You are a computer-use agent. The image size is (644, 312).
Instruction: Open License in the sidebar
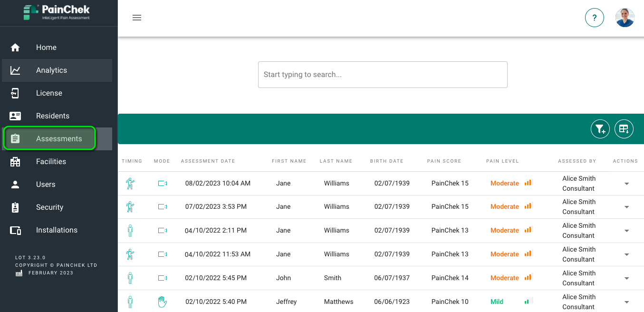[x=57, y=93]
